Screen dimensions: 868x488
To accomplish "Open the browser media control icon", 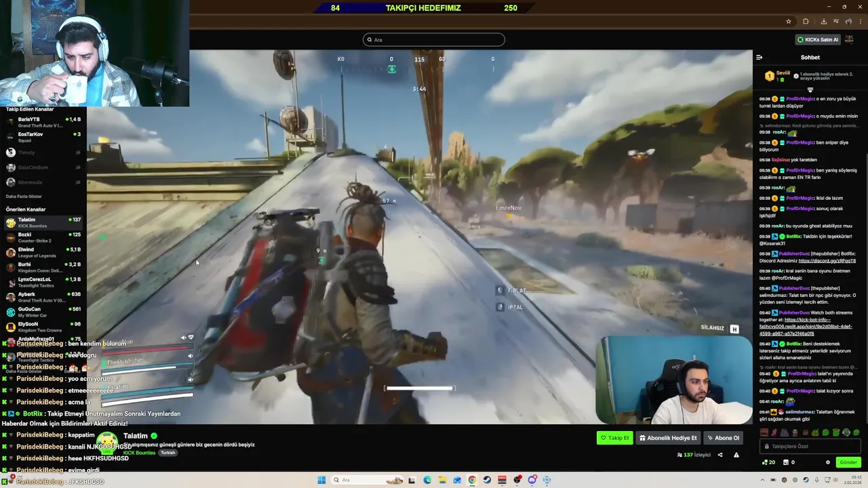I will [x=836, y=22].
